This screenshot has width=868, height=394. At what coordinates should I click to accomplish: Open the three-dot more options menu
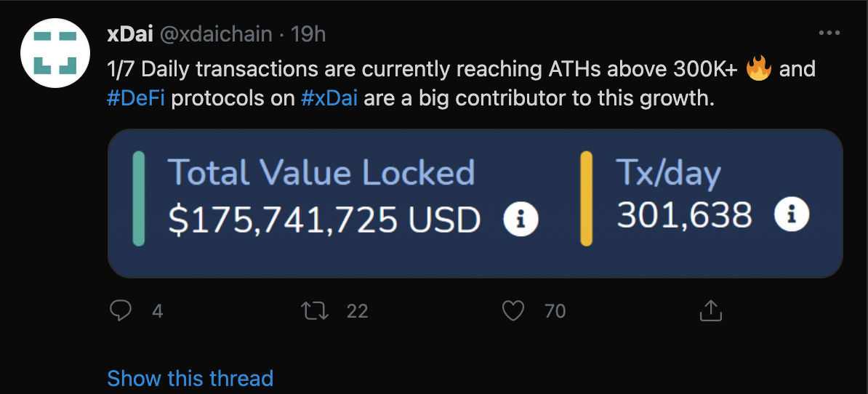(829, 33)
